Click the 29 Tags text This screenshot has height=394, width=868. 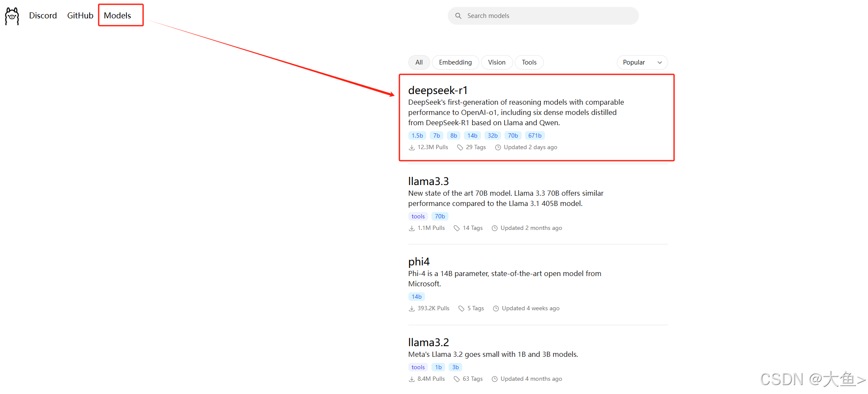(476, 147)
